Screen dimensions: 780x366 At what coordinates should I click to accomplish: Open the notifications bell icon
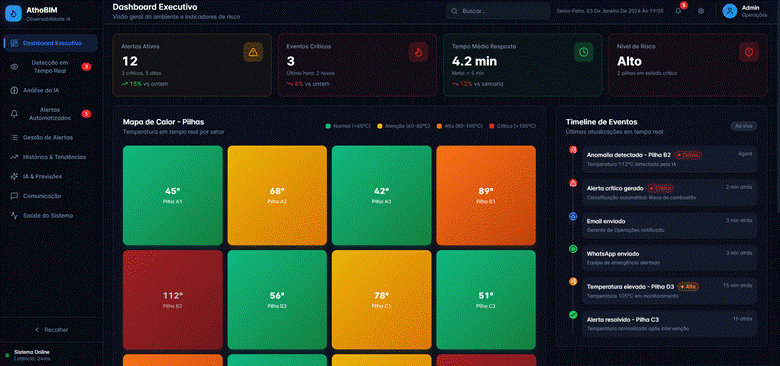pos(678,11)
